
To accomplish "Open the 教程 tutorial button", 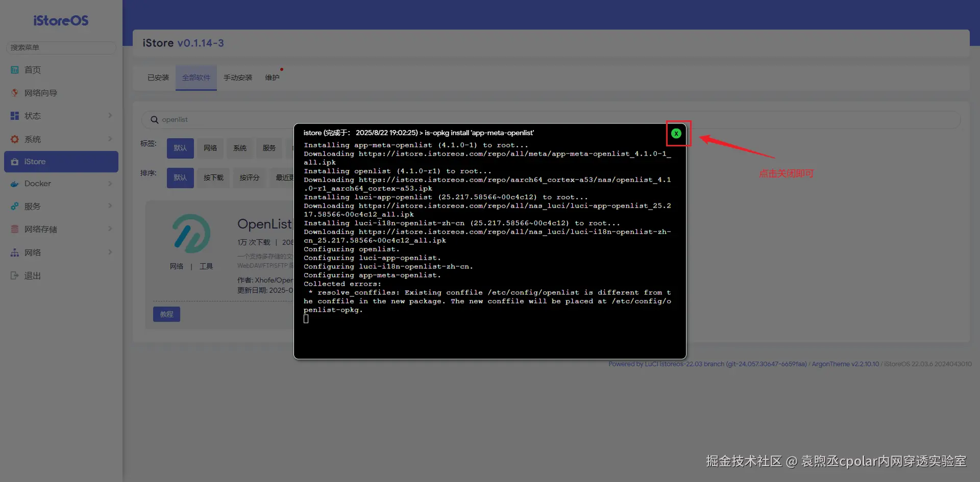I will [166, 314].
